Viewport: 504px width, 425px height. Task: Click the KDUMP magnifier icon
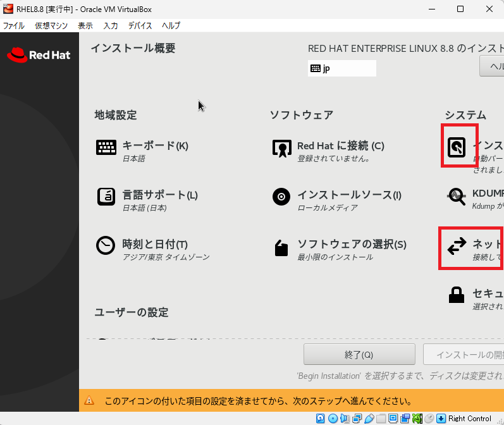pyautogui.click(x=457, y=197)
